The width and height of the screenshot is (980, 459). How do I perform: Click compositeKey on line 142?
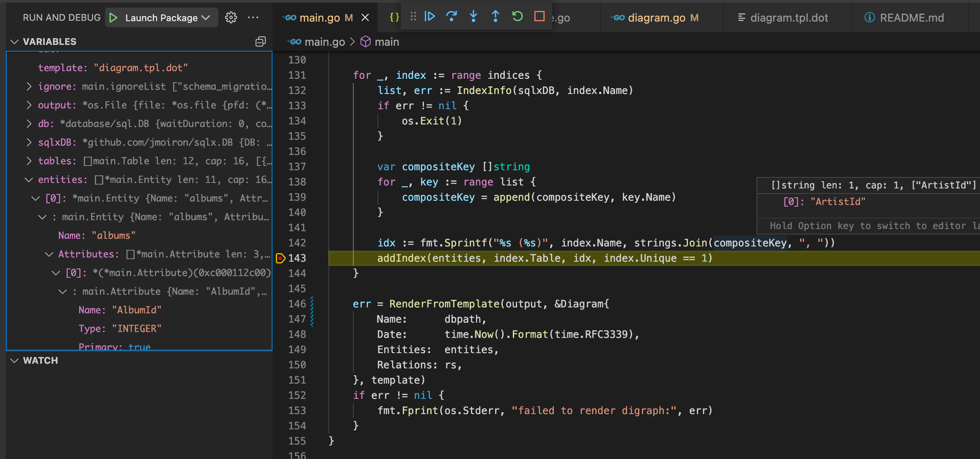click(x=750, y=243)
